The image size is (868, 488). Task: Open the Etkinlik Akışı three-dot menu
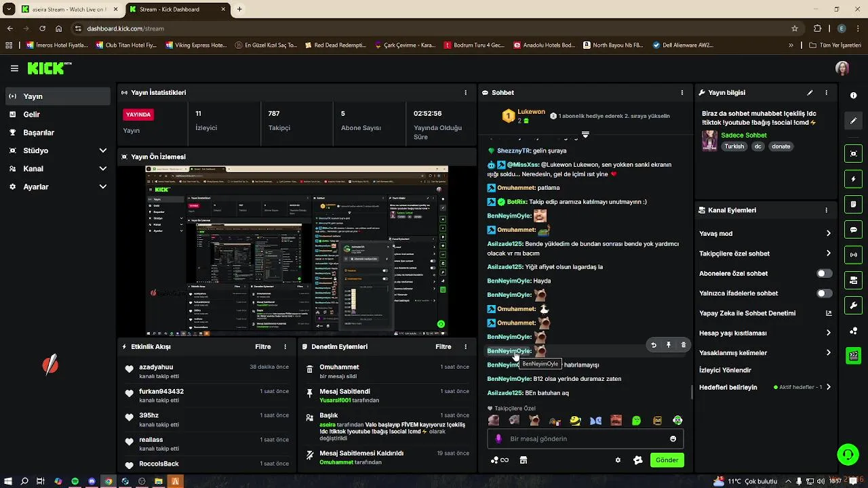[285, 346]
